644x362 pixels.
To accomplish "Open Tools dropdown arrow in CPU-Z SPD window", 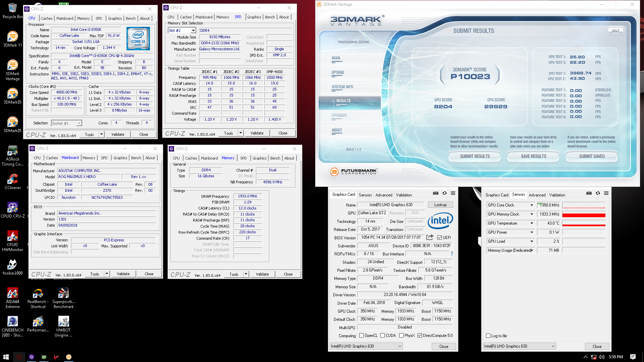I will [240, 133].
